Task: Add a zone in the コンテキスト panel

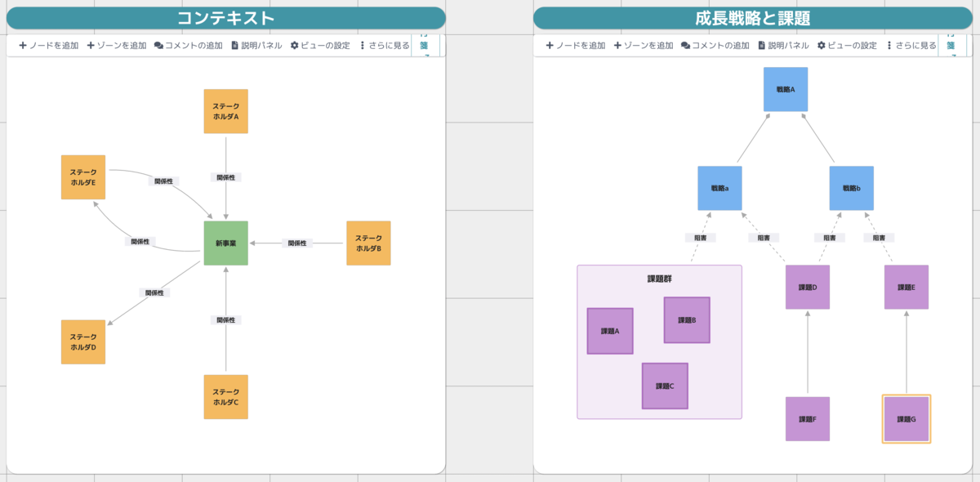Action: pos(117,46)
